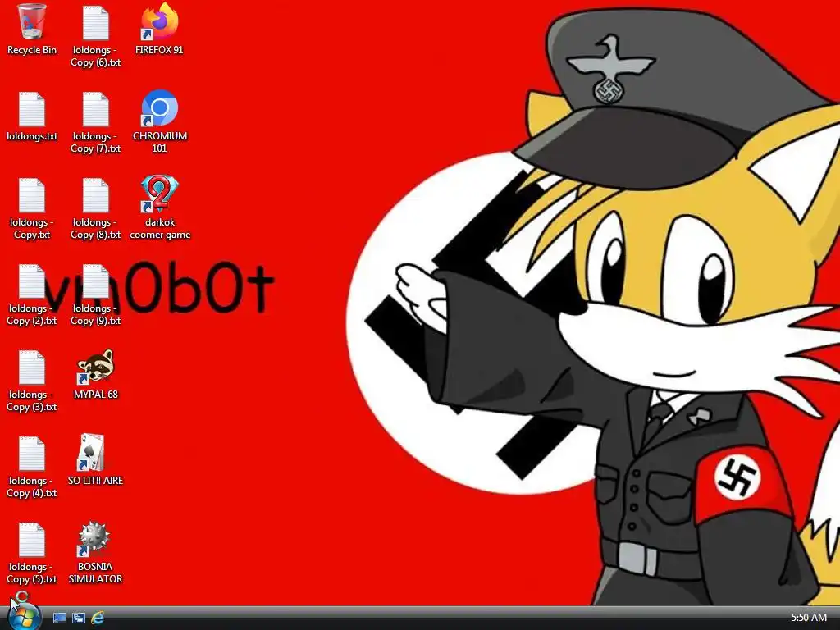Select the darkok coomer game shortcut
This screenshot has width=840, height=630.
point(160,208)
